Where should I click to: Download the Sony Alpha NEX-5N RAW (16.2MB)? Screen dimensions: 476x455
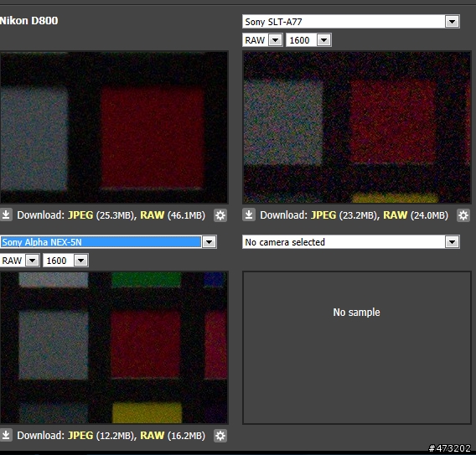[152, 435]
